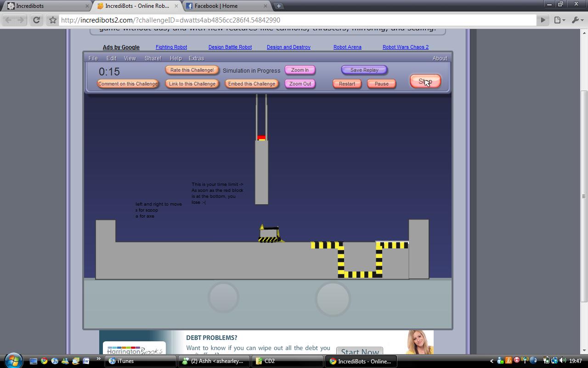Bookmark page with the star icon
Viewport: 588px width, 368px height.
click(x=53, y=20)
